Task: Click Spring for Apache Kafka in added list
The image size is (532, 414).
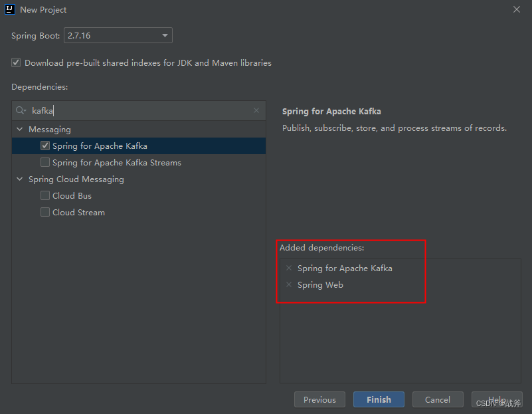Action: coord(345,268)
